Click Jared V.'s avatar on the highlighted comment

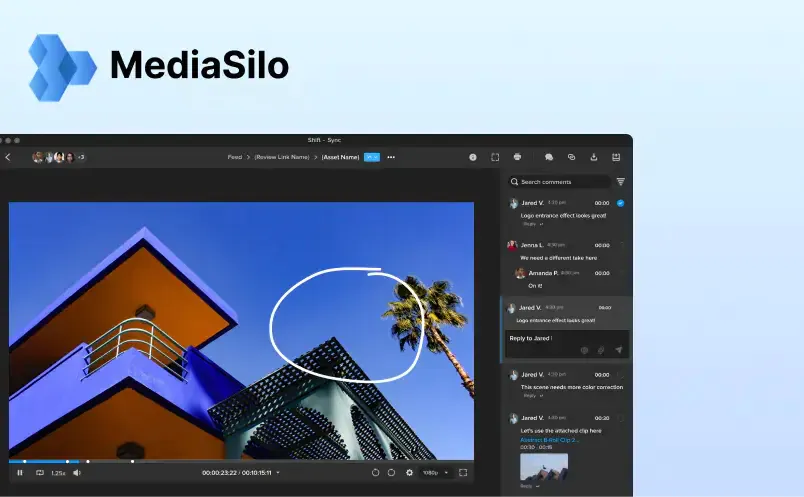[511, 308]
